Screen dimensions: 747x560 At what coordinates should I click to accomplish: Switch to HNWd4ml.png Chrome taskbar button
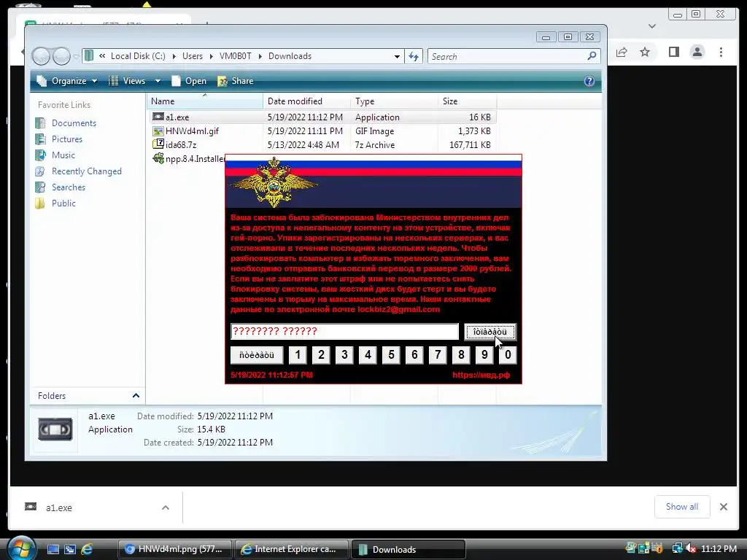[x=174, y=550]
